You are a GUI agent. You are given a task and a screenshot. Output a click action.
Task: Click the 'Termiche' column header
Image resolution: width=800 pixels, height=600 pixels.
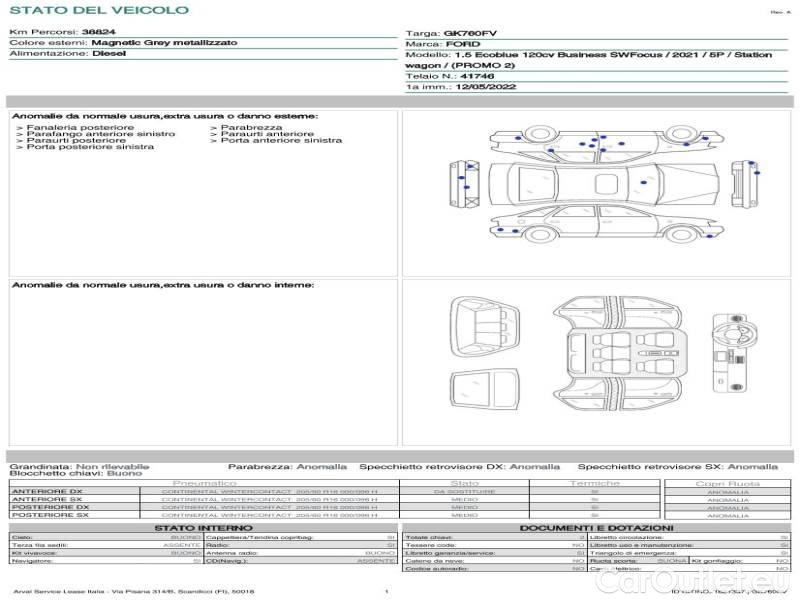coord(594,483)
